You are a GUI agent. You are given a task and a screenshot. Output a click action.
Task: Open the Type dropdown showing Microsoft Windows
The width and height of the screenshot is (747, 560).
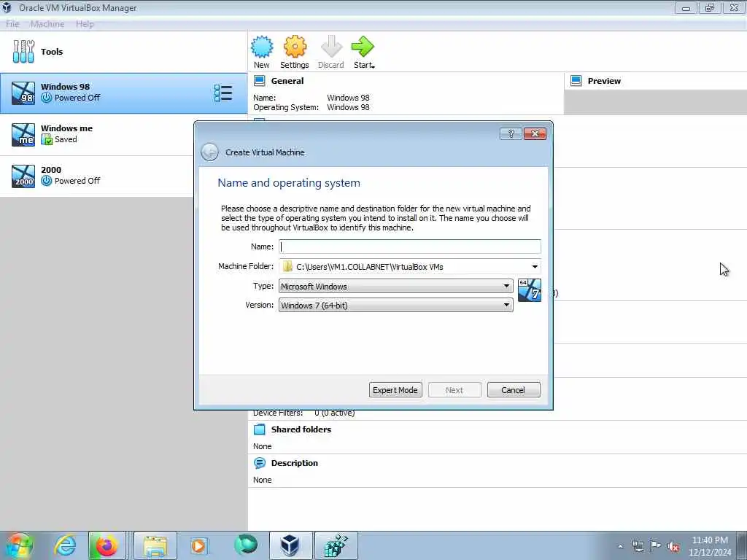point(395,286)
